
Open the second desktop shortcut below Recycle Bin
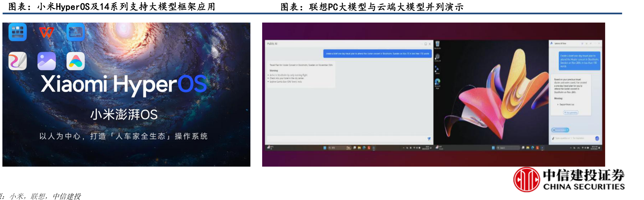coord(437,58)
